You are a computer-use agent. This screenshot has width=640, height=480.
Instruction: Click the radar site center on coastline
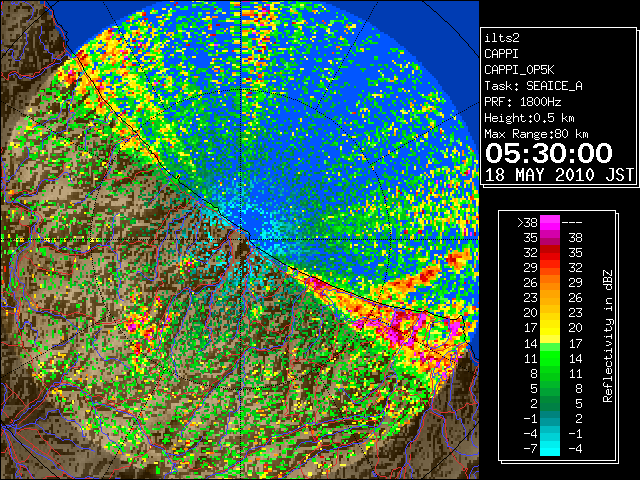coord(242,240)
